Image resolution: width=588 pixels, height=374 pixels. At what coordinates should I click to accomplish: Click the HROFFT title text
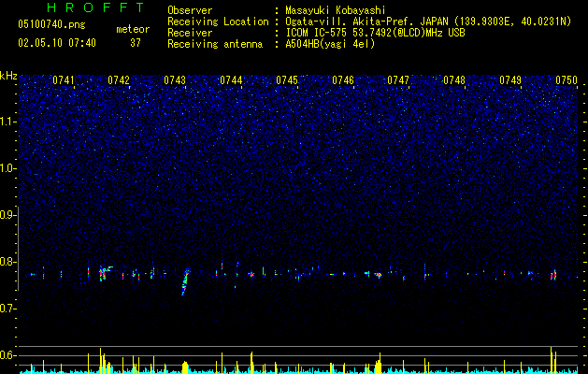[96, 7]
